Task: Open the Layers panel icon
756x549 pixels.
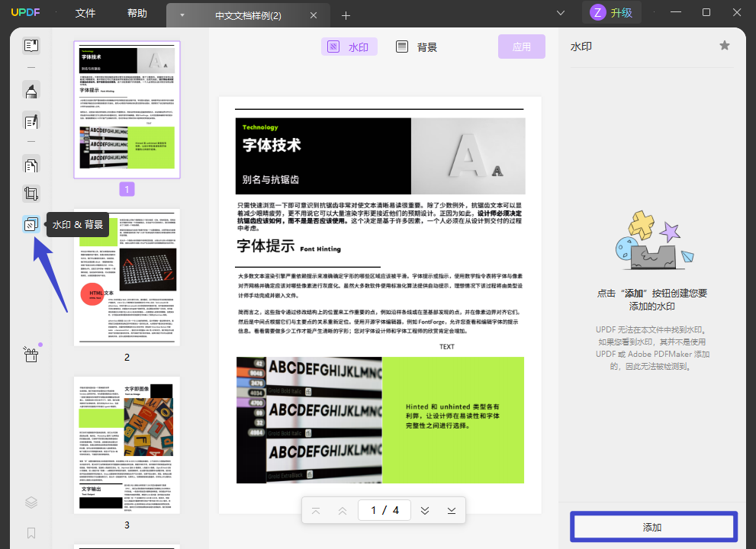Action: tap(31, 502)
